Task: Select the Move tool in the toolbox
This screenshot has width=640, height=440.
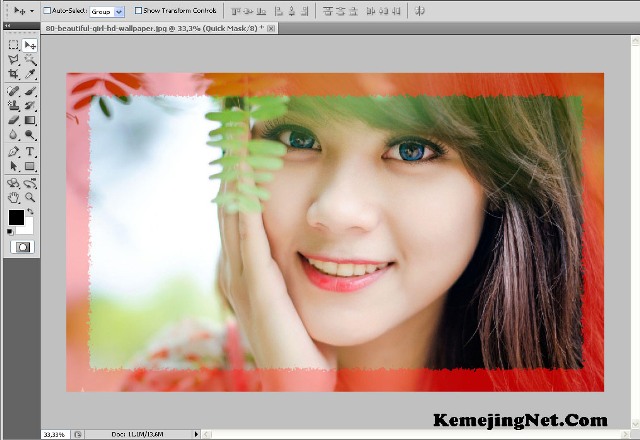Action: (x=30, y=45)
